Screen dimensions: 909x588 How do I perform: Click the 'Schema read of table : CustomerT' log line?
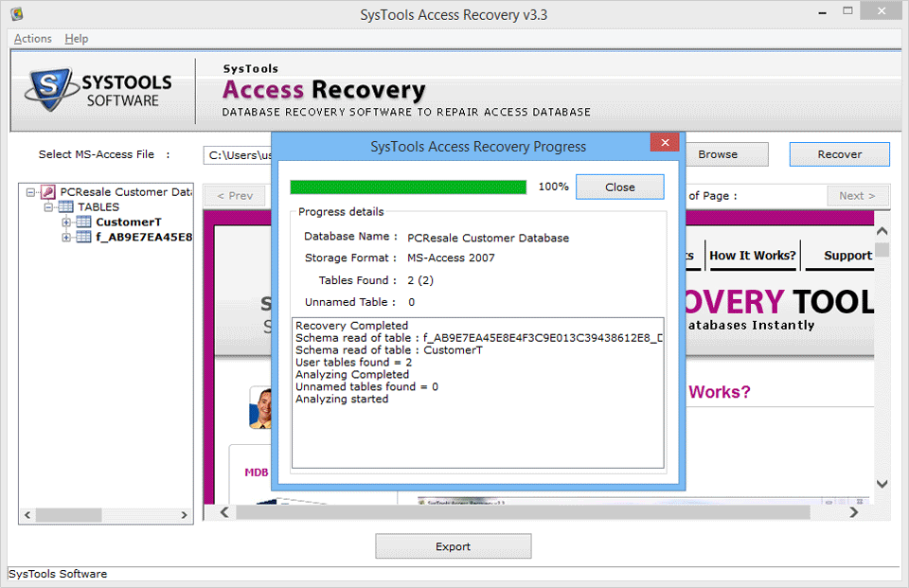click(x=389, y=350)
